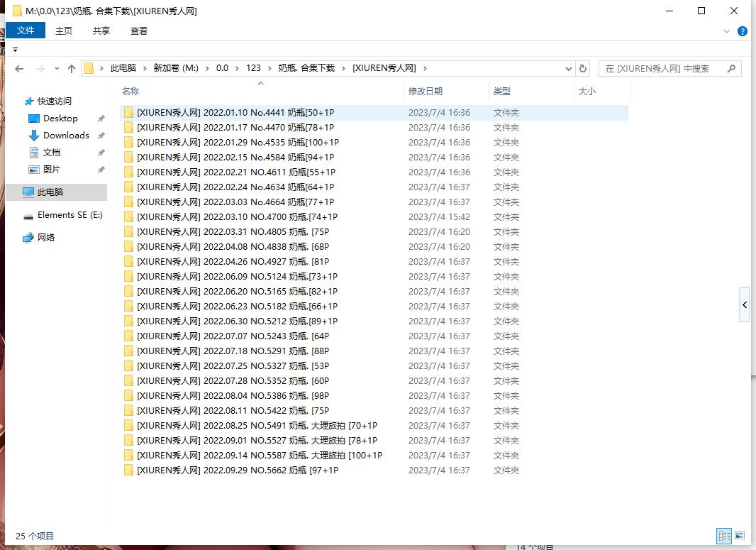Click the search magnifier icon

click(x=731, y=69)
